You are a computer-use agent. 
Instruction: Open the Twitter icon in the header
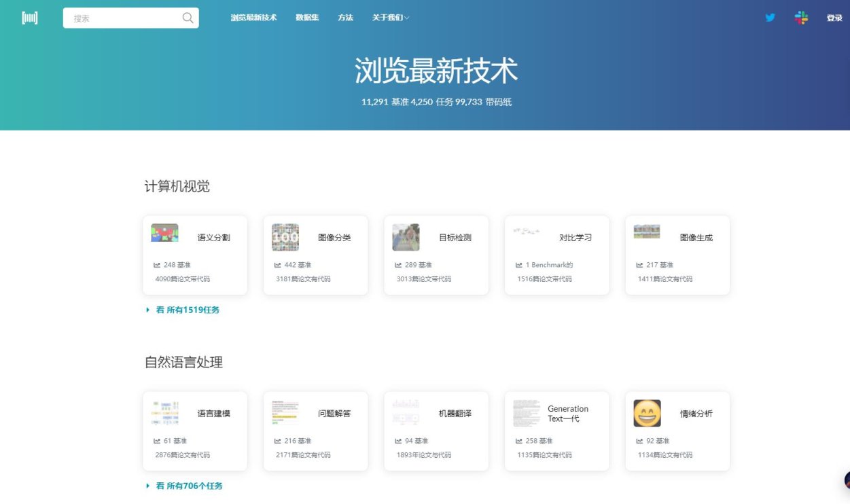pyautogui.click(x=770, y=18)
